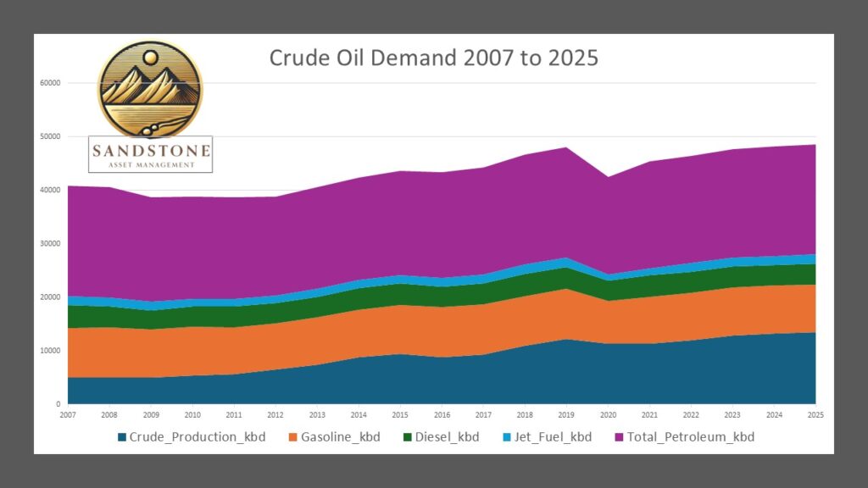Viewport: 868px width, 488px height.
Task: Select the chart title 'Crude Oil Demand 2007 to 2025'
Action: pyautogui.click(x=434, y=58)
